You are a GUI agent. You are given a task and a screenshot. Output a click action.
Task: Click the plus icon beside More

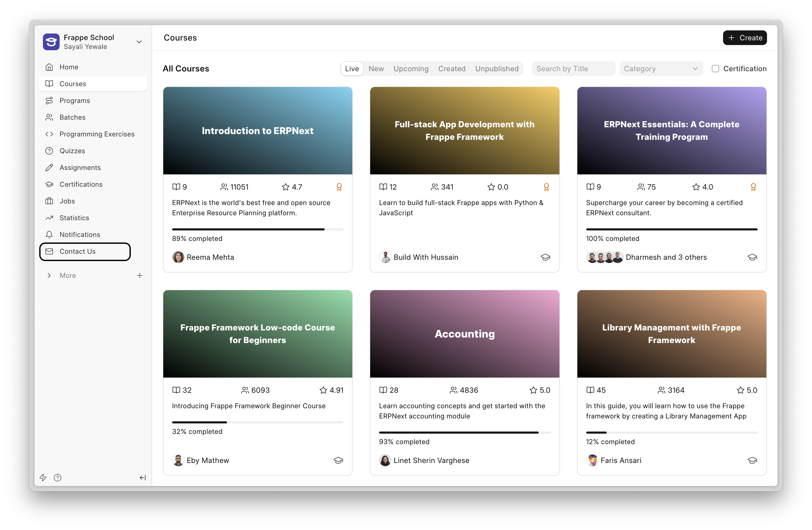pyautogui.click(x=139, y=275)
